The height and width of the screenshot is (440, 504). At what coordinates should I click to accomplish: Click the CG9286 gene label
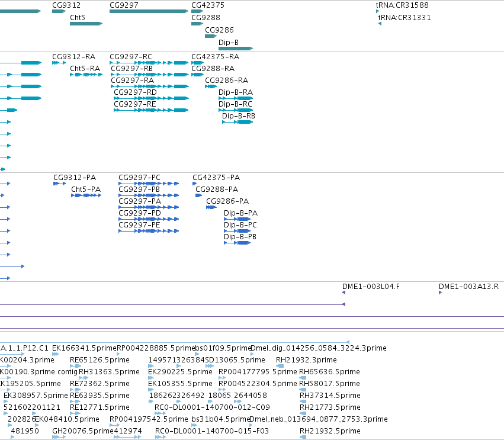tap(219, 30)
